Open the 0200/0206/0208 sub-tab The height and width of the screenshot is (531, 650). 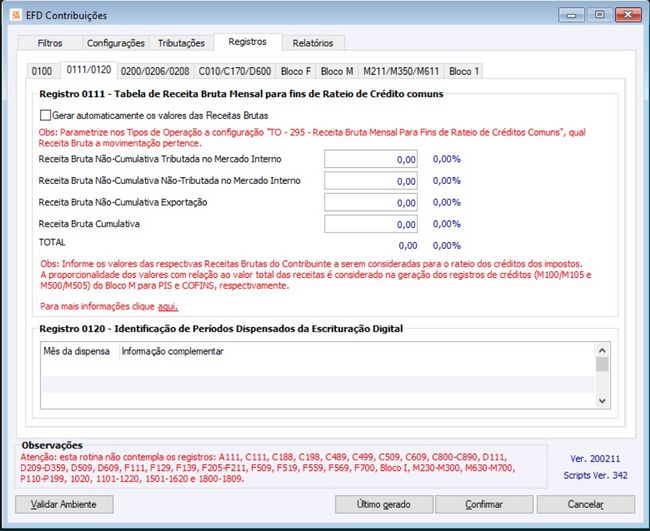point(155,71)
